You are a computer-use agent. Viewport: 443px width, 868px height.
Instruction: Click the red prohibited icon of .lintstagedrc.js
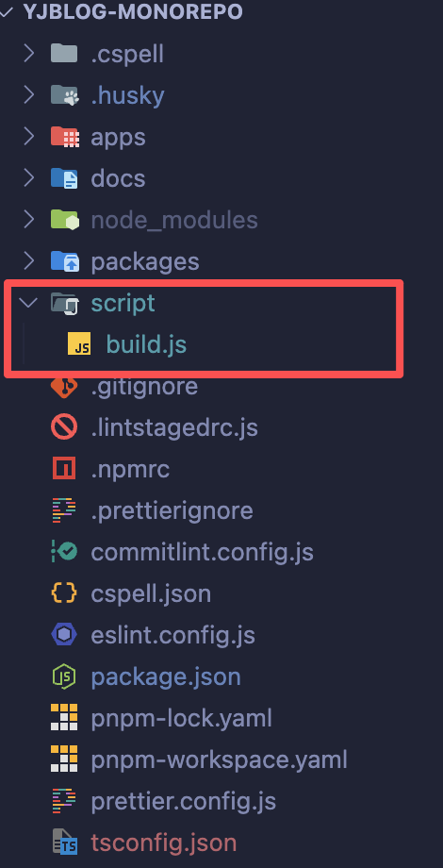pyautogui.click(x=63, y=427)
